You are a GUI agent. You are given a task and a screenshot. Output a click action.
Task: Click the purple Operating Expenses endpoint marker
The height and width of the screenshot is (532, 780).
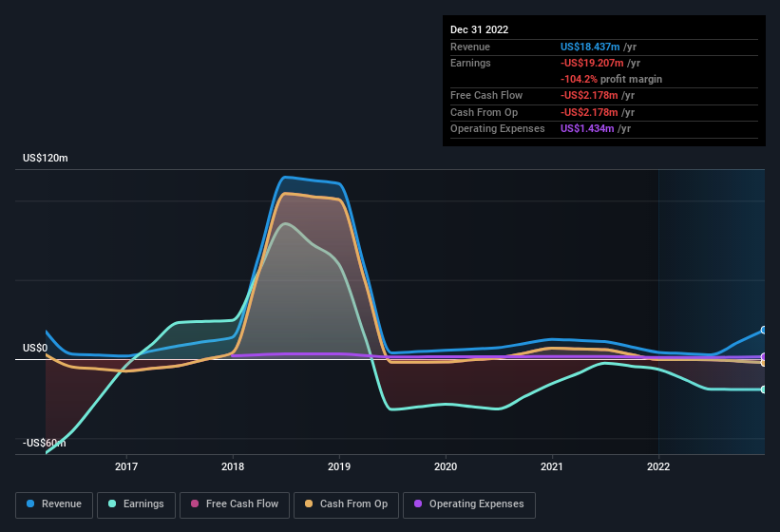[764, 356]
